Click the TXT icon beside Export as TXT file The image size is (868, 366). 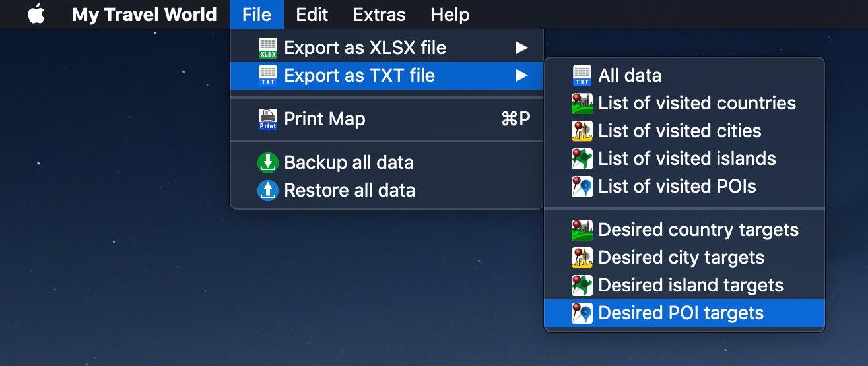pyautogui.click(x=268, y=76)
